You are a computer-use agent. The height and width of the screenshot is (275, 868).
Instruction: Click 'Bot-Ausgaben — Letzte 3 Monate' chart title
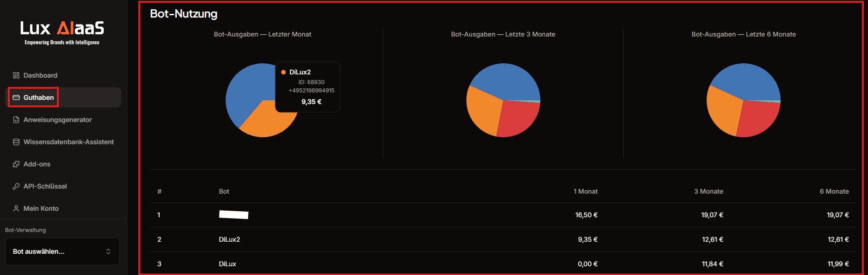[x=503, y=34]
